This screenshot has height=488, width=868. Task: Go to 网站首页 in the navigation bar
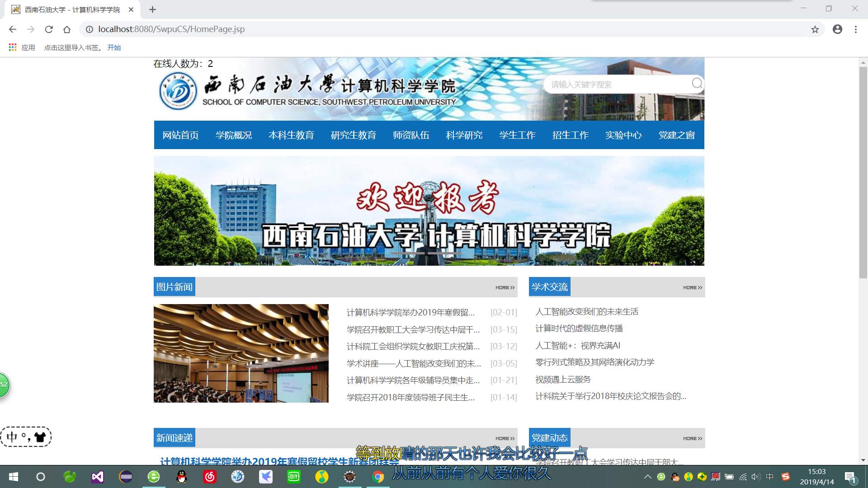click(180, 135)
